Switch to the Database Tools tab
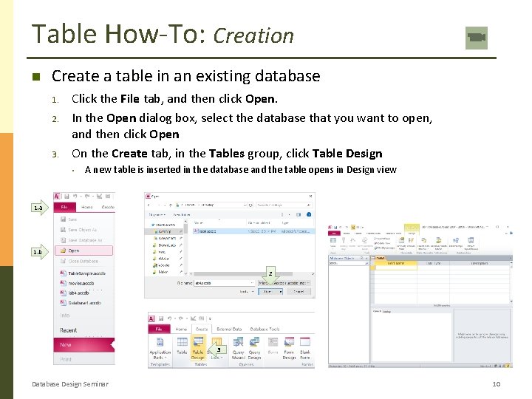Viewport: 532px width, 399px height. point(265,329)
